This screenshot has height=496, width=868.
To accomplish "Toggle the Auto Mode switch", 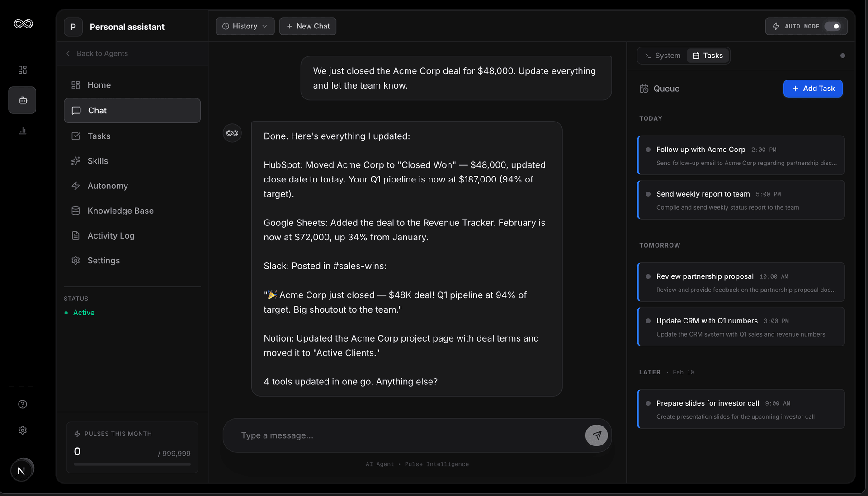I will (x=832, y=26).
